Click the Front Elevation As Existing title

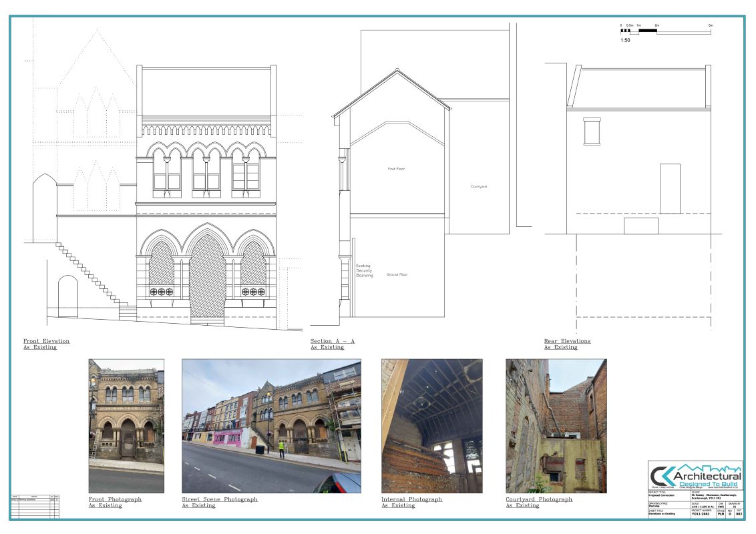tap(46, 344)
